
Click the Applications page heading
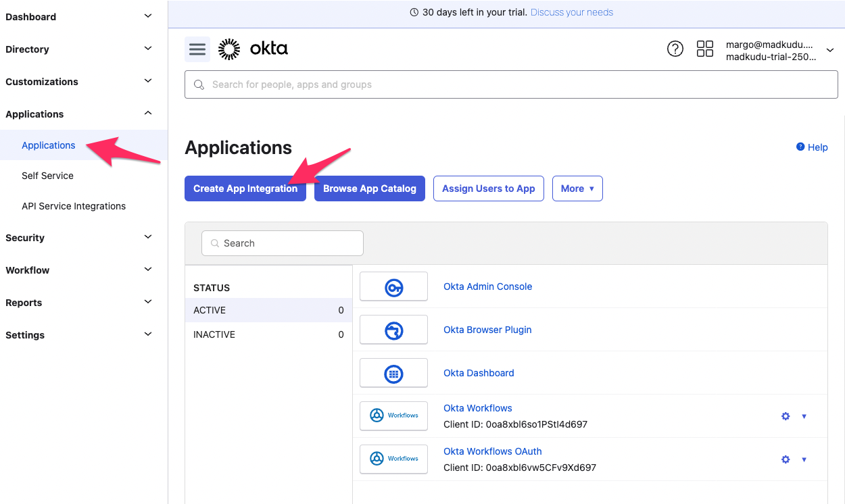click(x=239, y=148)
